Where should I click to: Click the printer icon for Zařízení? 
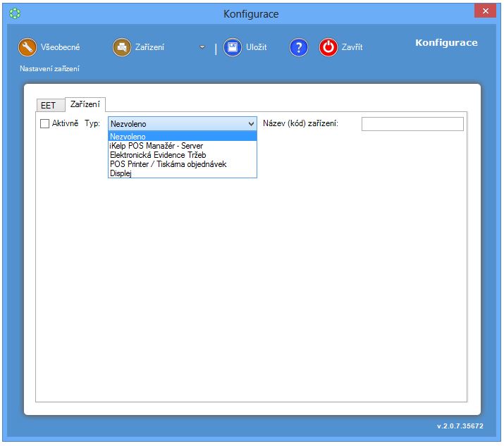click(x=122, y=47)
